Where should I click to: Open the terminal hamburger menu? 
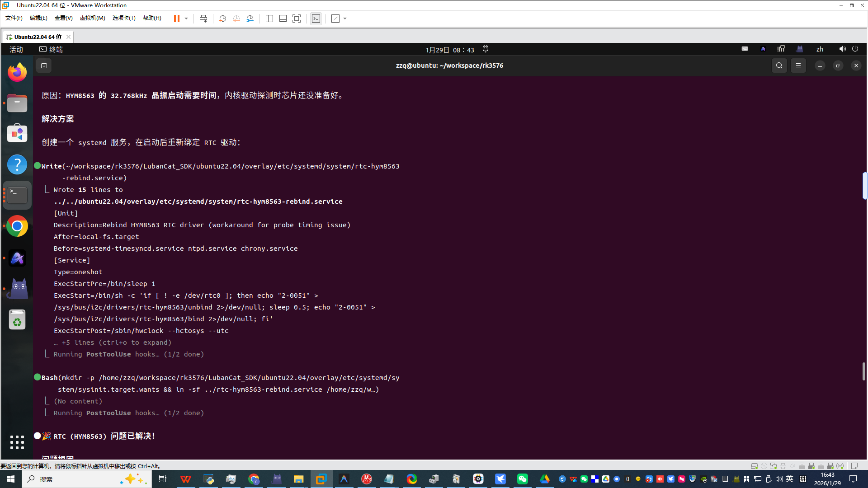[x=798, y=66]
